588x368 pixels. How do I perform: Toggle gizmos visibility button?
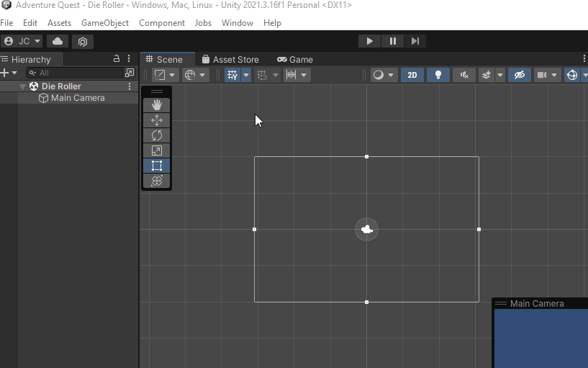point(572,75)
